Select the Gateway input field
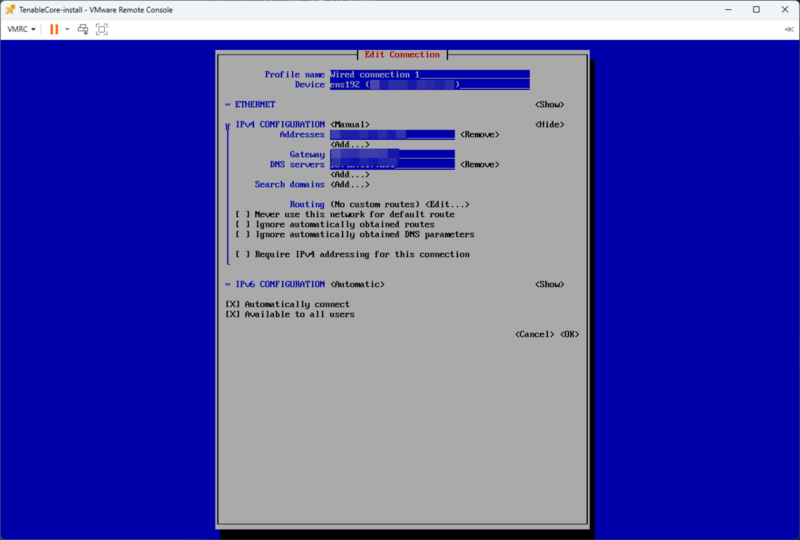The height and width of the screenshot is (540, 800). [x=392, y=154]
